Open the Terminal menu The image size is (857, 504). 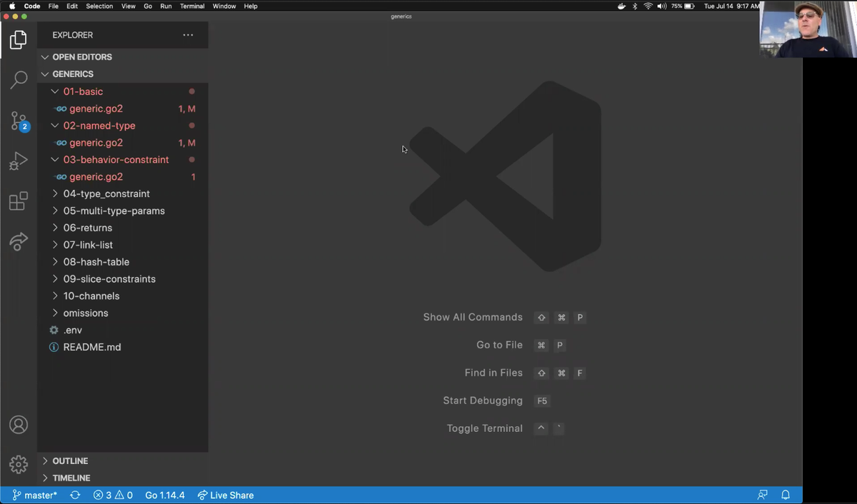point(192,6)
